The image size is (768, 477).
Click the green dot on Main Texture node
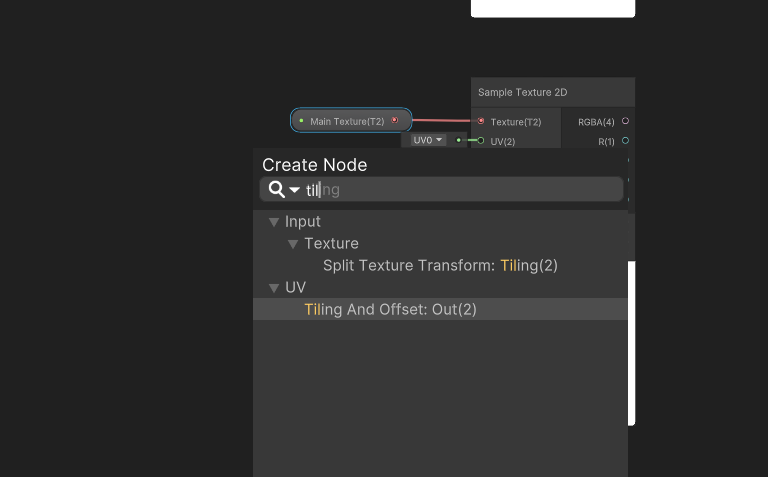point(301,121)
